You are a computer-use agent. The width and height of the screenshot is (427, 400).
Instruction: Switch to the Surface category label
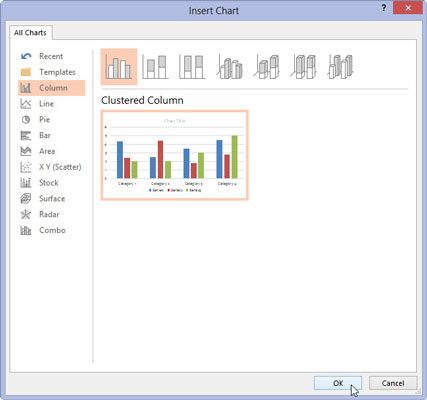coord(52,199)
